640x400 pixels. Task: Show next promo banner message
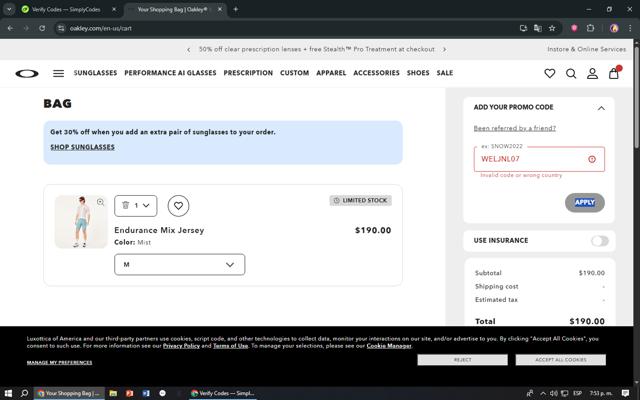tap(444, 49)
